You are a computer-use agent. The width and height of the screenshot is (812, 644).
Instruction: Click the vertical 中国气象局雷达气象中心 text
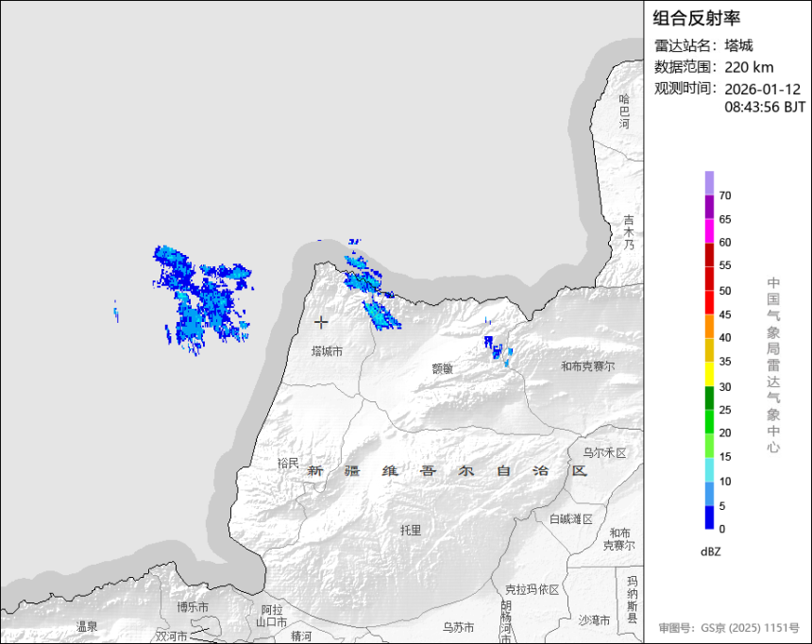coord(772,364)
